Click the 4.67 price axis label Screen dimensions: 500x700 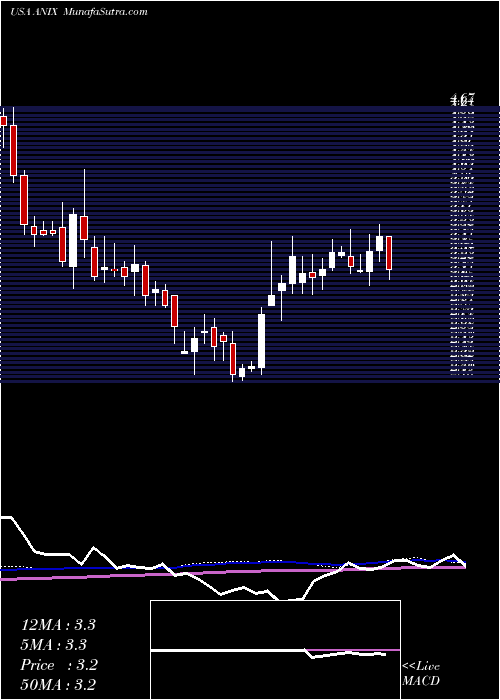pyautogui.click(x=463, y=98)
